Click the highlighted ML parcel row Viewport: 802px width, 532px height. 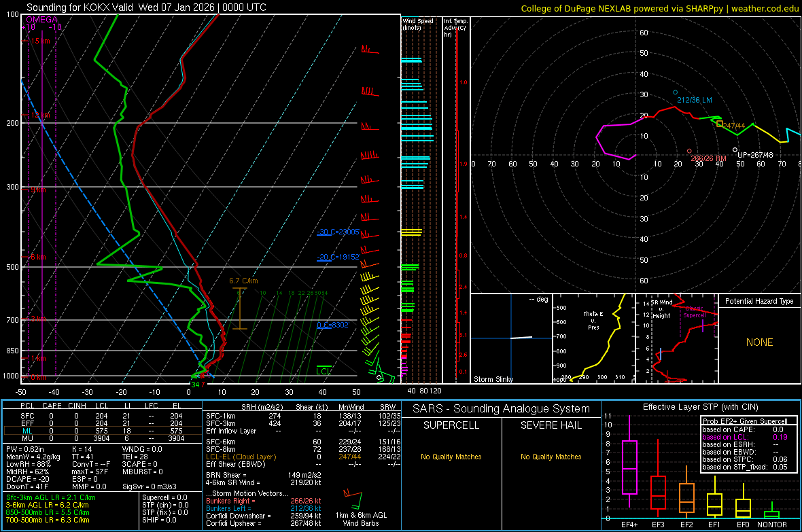(101, 431)
